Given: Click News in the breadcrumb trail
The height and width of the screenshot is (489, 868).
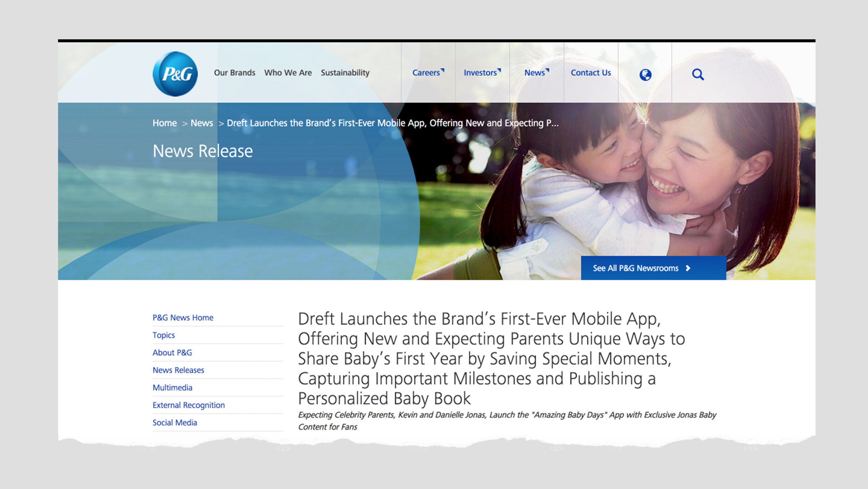Looking at the screenshot, I should pos(202,123).
